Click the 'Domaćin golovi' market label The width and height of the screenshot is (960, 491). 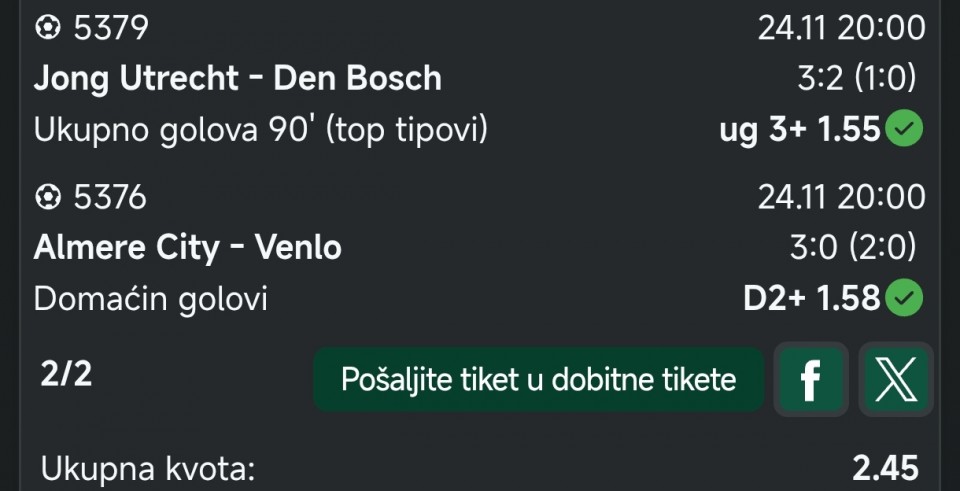150,298
